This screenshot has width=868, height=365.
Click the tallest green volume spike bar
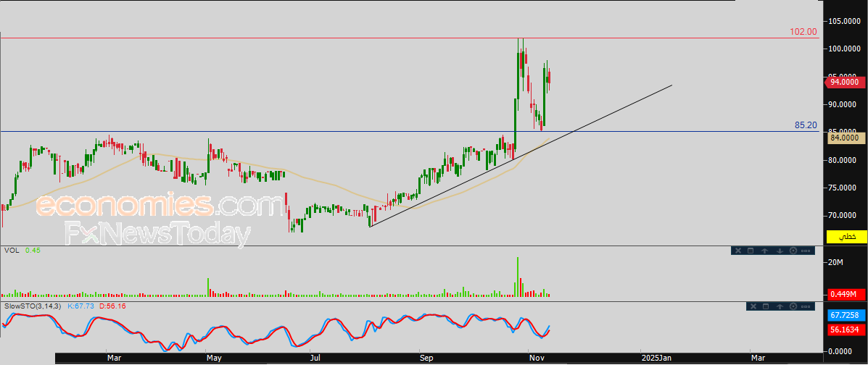coord(518,277)
